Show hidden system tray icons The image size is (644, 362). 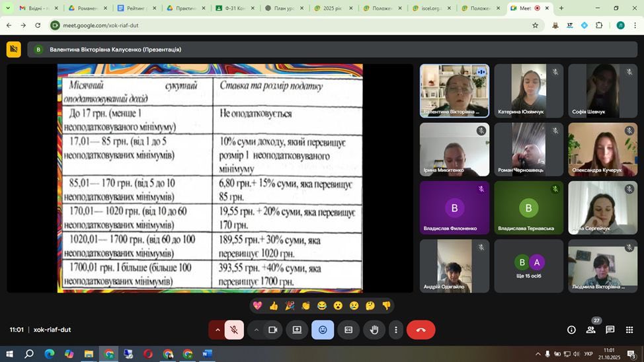538,354
